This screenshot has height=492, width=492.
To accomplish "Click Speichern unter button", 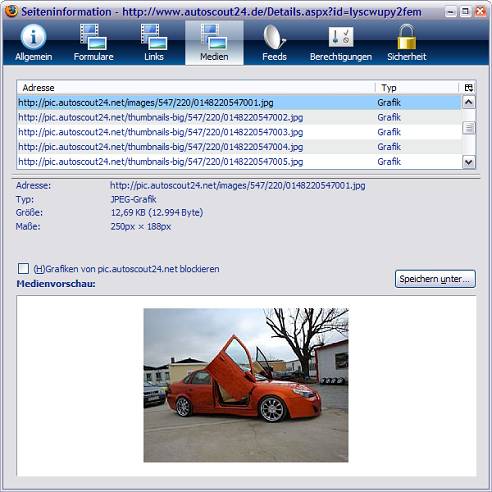I will coord(435,279).
